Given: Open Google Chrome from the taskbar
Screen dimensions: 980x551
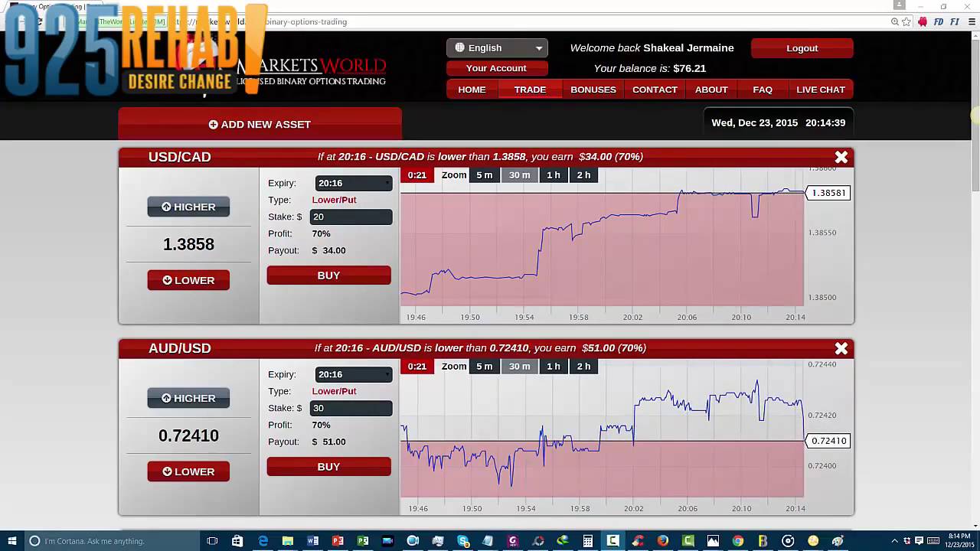Looking at the screenshot, I should tap(737, 541).
